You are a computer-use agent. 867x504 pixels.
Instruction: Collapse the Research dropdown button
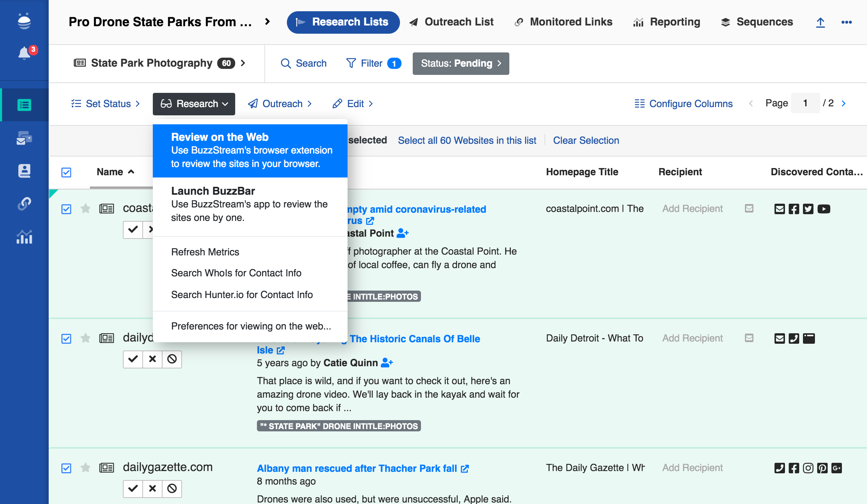point(194,104)
